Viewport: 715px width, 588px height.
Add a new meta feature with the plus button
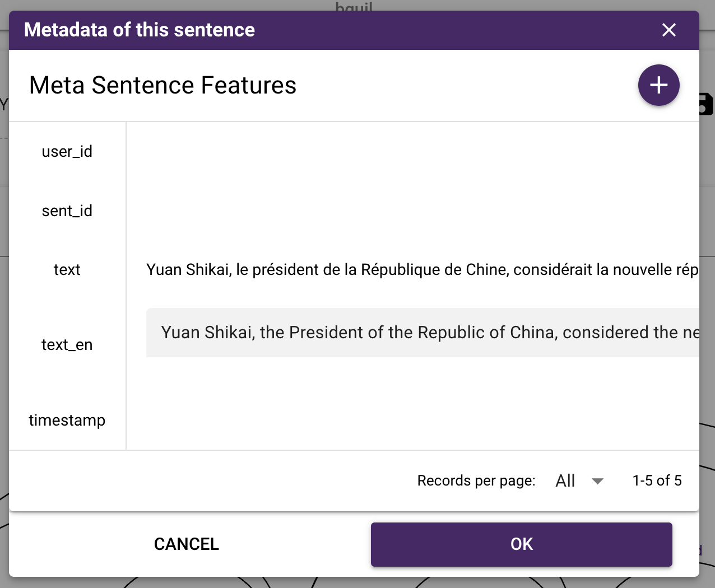click(659, 85)
